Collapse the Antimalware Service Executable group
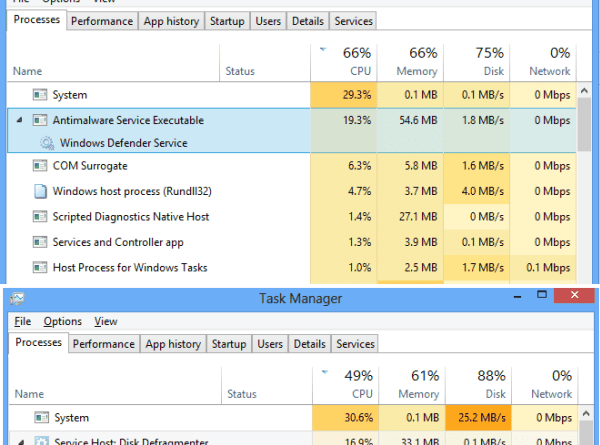The width and height of the screenshot is (600, 445). pyautogui.click(x=20, y=120)
